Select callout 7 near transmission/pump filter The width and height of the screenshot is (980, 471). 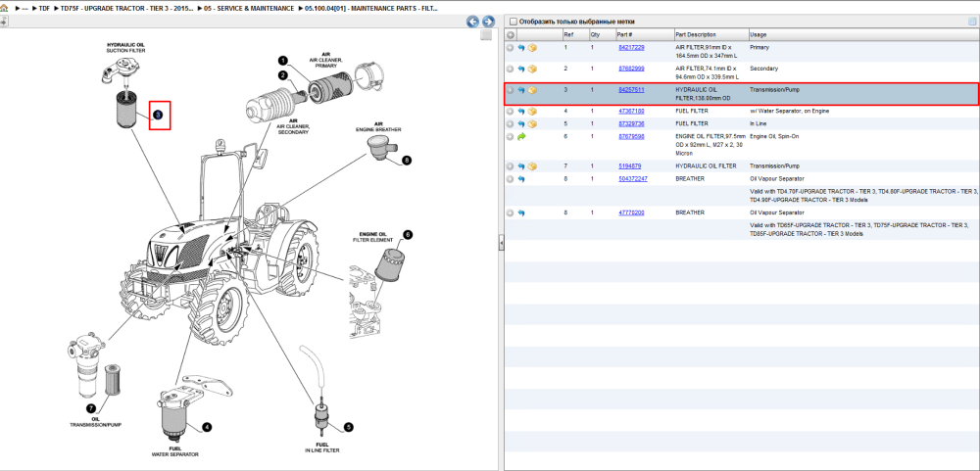click(91, 408)
